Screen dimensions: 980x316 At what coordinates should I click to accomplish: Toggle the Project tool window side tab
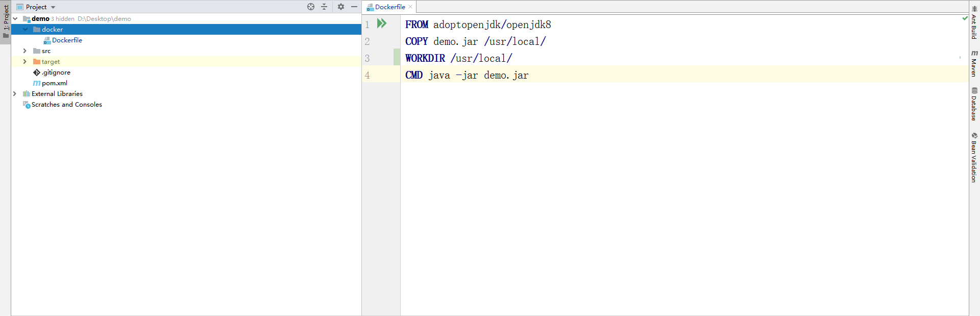click(6, 21)
